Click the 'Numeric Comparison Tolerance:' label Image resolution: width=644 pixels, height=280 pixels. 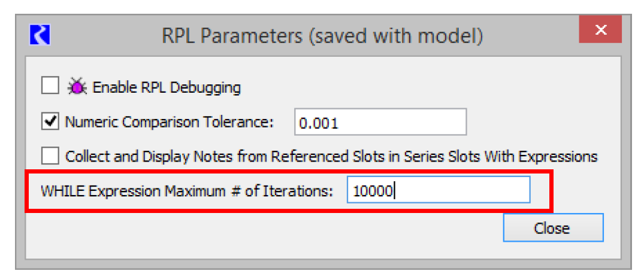click(x=169, y=123)
